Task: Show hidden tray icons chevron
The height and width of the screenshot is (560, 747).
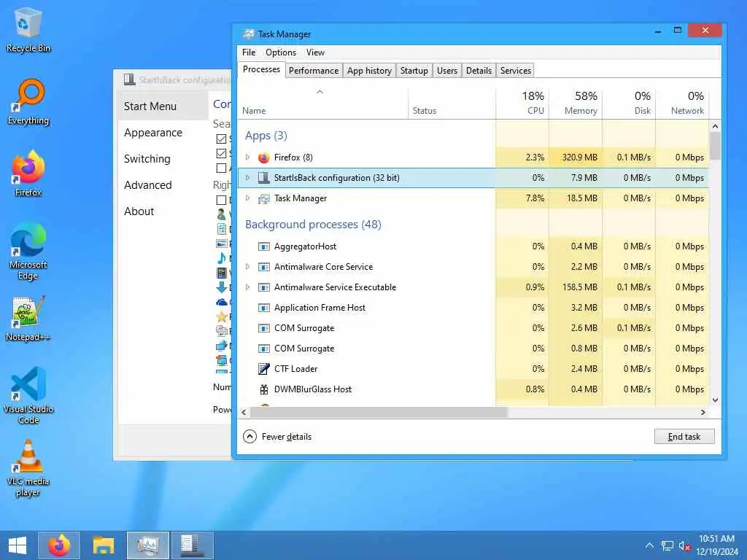Action: click(x=649, y=545)
